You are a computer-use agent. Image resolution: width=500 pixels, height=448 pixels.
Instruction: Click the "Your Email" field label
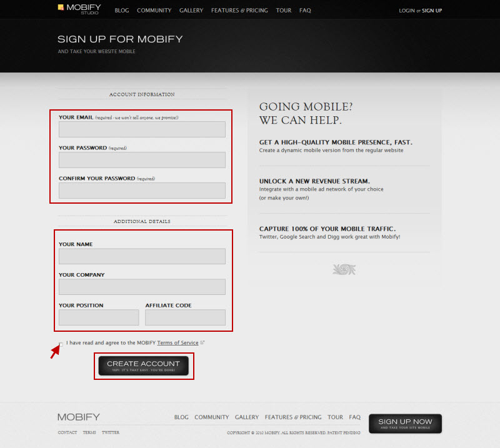(76, 117)
